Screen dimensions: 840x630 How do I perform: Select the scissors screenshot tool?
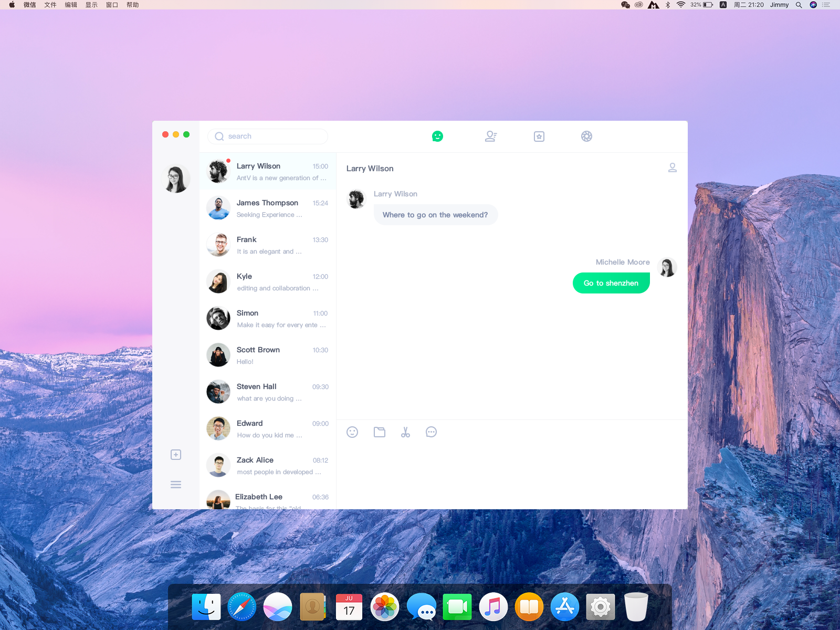click(405, 432)
